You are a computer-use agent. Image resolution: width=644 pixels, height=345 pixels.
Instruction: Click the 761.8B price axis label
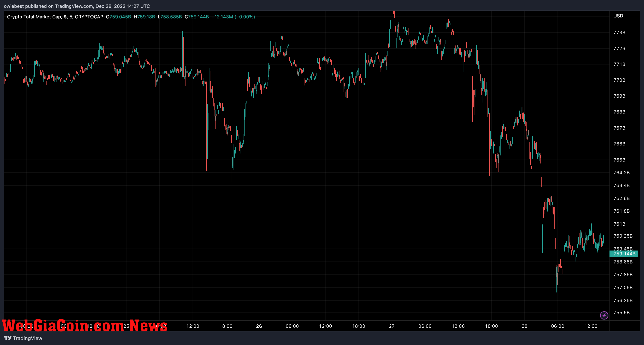[621, 211]
